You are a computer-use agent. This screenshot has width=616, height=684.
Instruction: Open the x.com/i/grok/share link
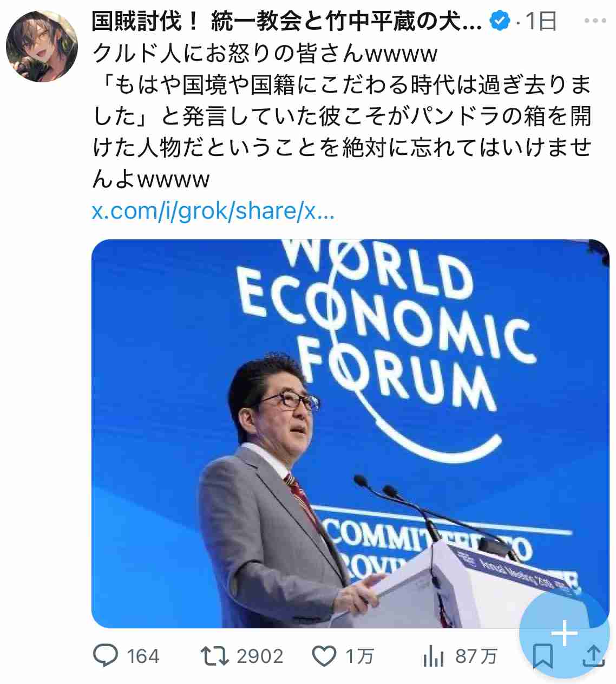213,211
